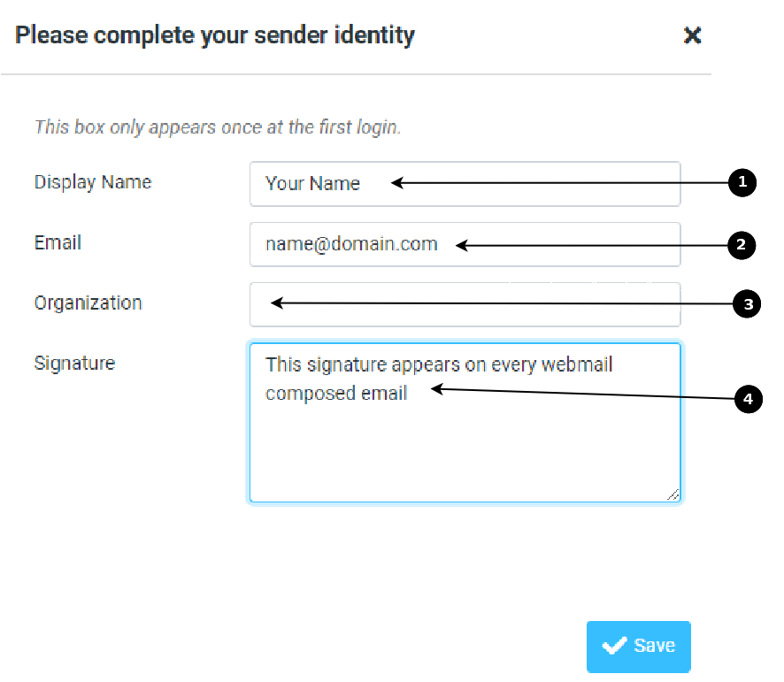The image size is (784, 682).
Task: Click the Save button
Action: [x=639, y=646]
